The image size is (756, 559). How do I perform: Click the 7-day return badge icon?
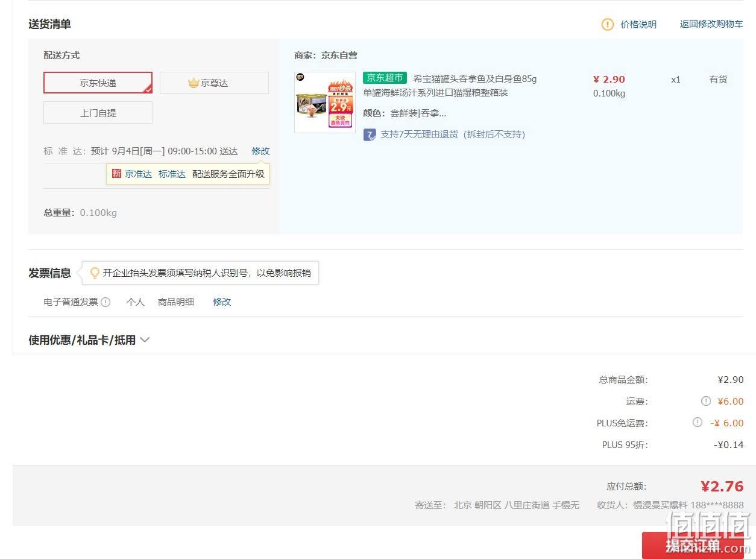coord(370,134)
